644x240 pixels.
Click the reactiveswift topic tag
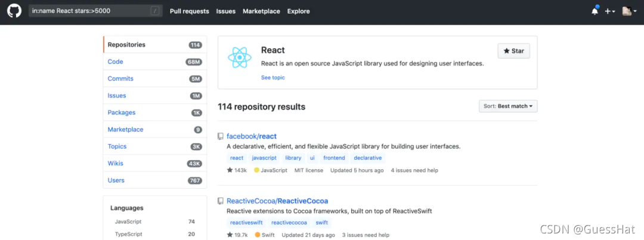point(246,223)
